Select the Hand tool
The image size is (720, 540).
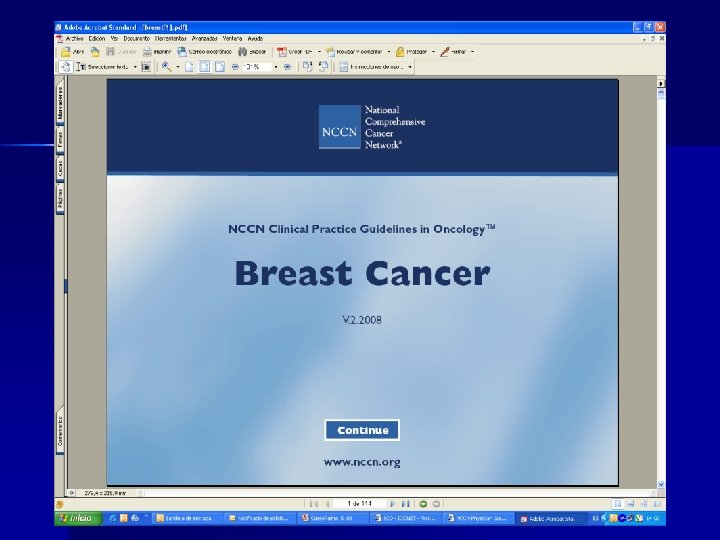(66, 67)
